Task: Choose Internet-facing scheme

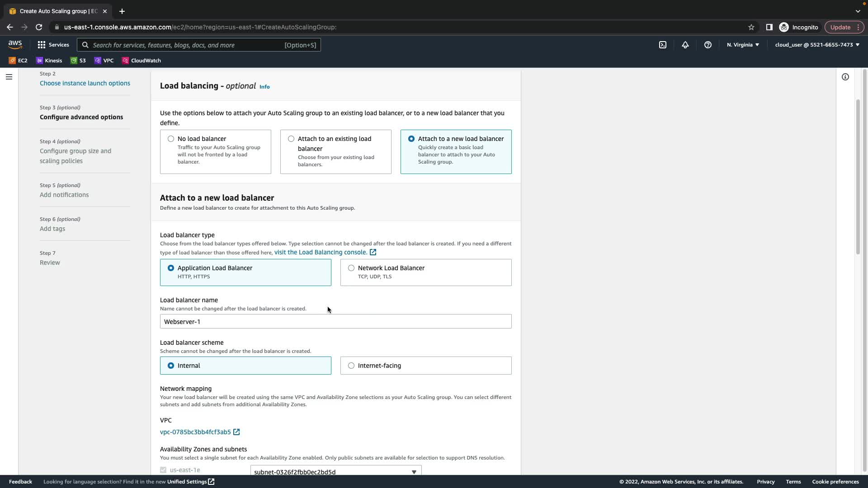Action: click(351, 366)
